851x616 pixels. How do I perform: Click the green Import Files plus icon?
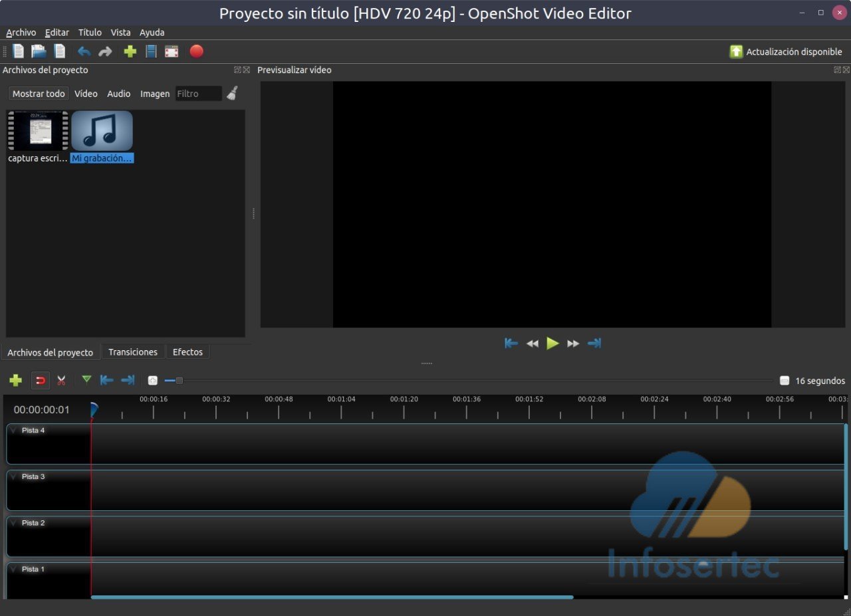[x=130, y=51]
